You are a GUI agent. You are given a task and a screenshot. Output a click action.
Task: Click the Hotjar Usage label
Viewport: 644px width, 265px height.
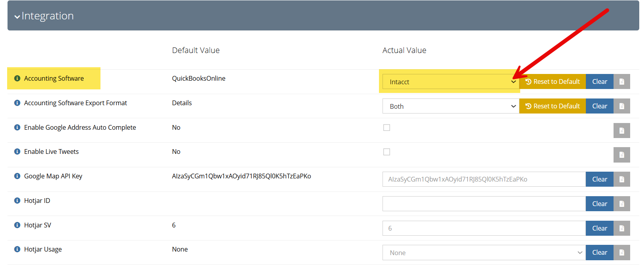[x=43, y=249]
